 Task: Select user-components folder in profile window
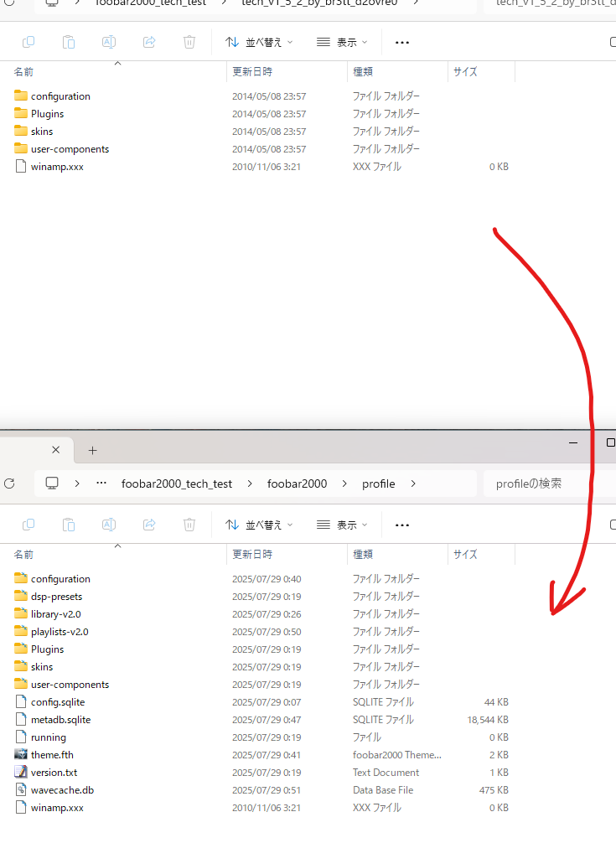click(70, 685)
